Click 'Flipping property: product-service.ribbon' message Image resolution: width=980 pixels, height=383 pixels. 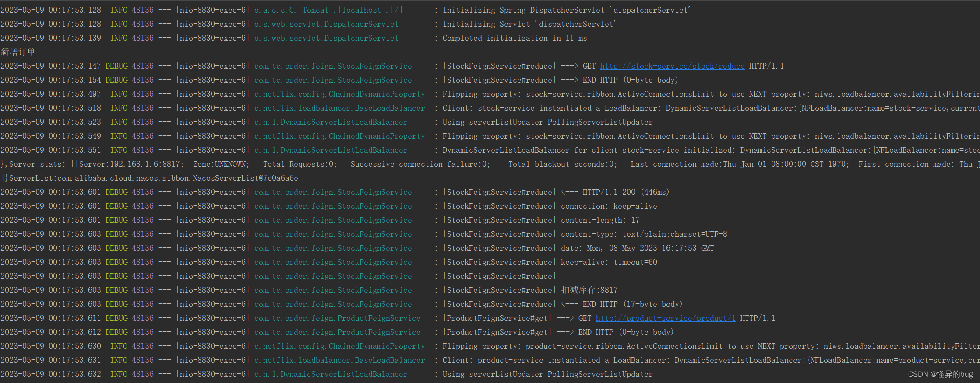point(711,346)
